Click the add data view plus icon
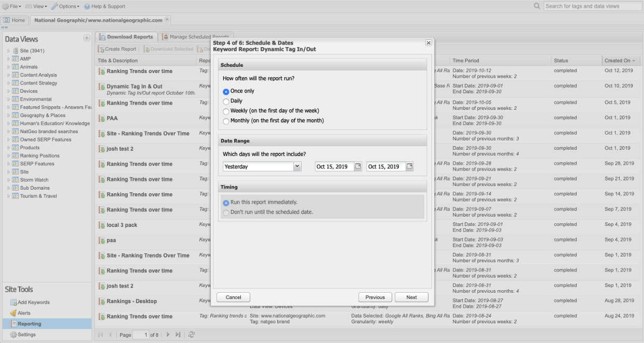Image resolution: width=644 pixels, height=343 pixels. (87, 38)
